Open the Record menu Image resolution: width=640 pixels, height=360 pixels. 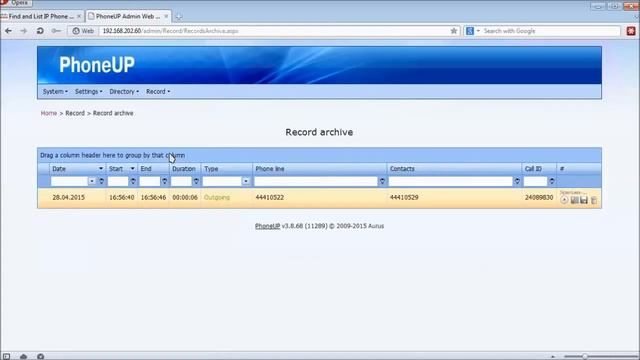coord(158,91)
